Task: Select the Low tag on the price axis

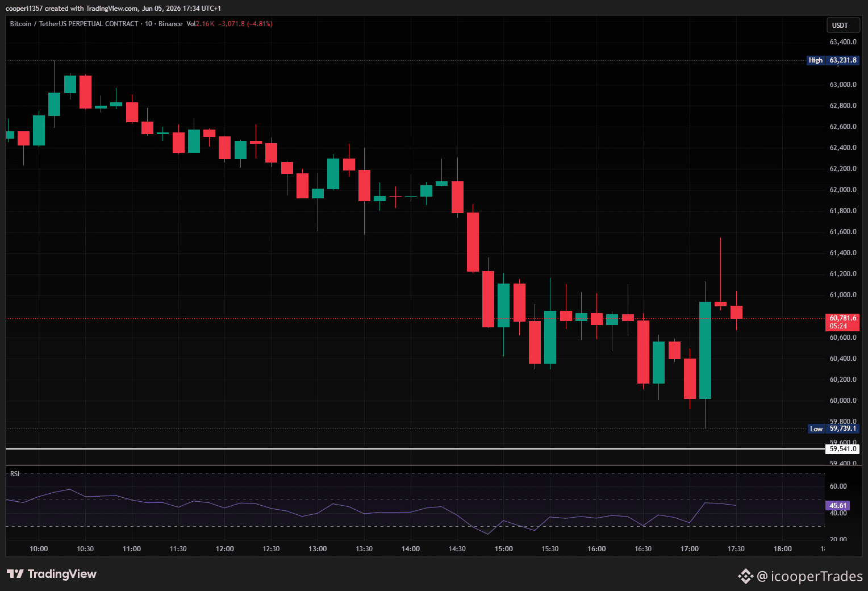Action: [x=816, y=428]
